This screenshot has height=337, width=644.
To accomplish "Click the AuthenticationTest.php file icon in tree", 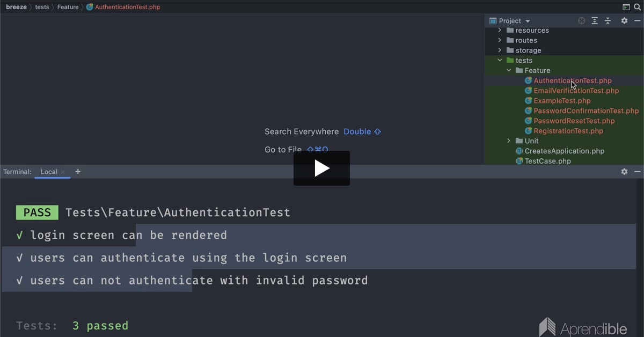I will [528, 80].
